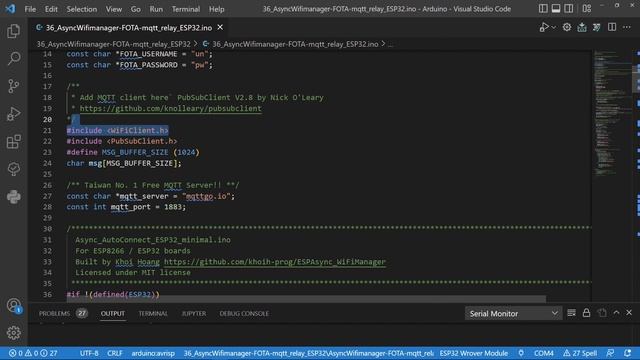The image size is (640, 360).
Task: Open the Edit menu
Action: (51, 9)
